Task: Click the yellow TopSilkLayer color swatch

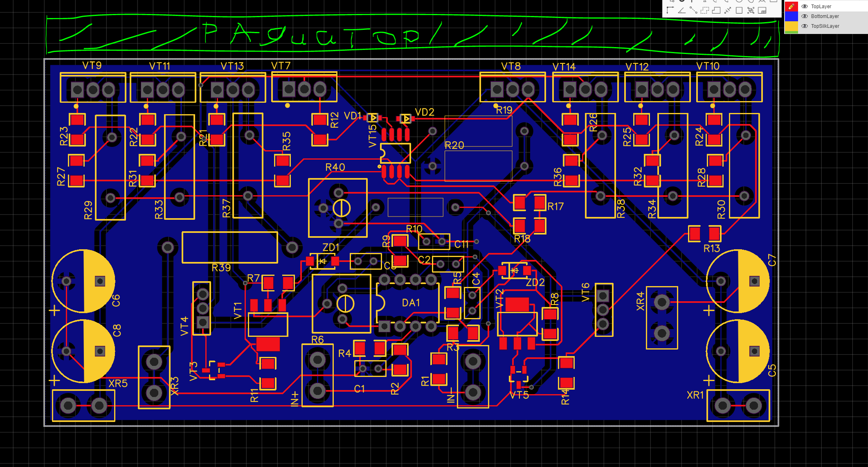Action: point(792,26)
